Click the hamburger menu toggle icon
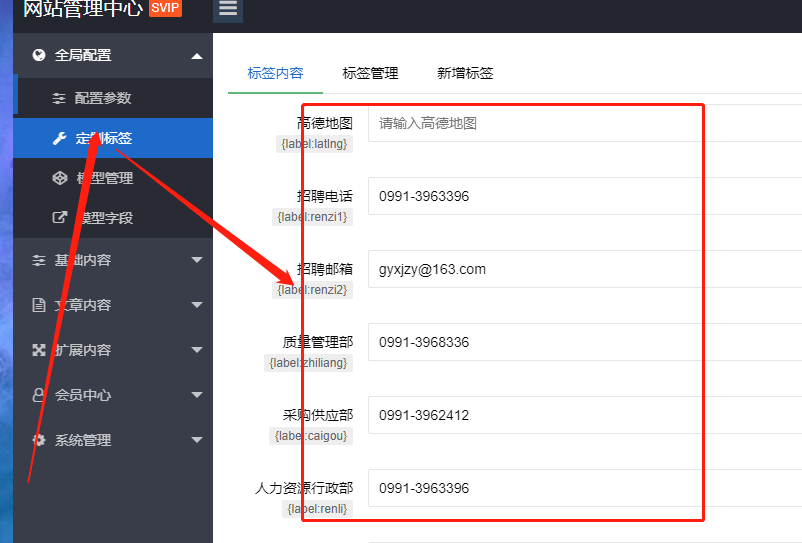The height and width of the screenshot is (543, 802). point(228,9)
